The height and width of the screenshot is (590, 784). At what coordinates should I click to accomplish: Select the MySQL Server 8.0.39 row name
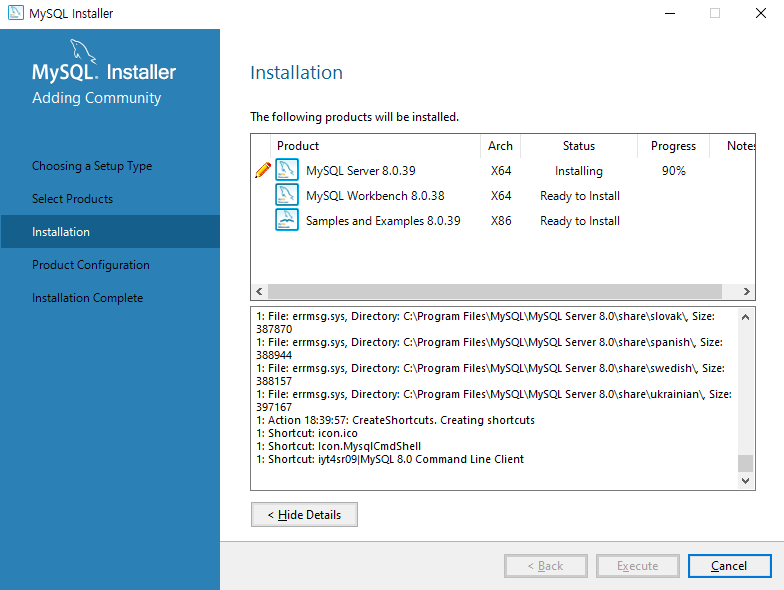click(x=360, y=171)
